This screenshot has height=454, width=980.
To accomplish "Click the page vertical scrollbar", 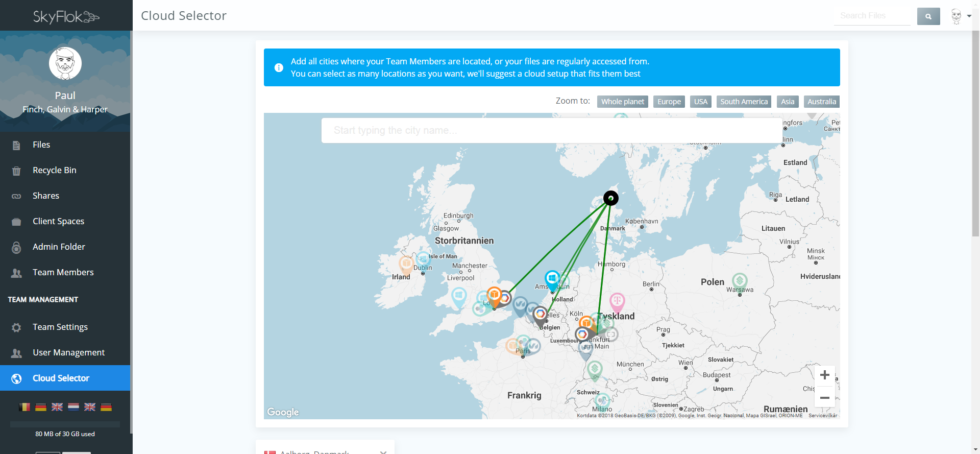I will coord(975,133).
